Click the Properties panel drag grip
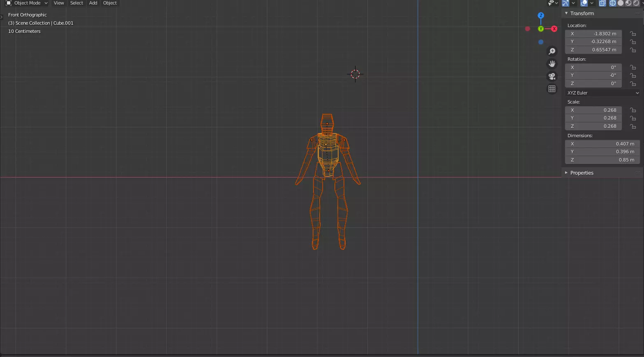The width and height of the screenshot is (644, 357). coord(637,173)
